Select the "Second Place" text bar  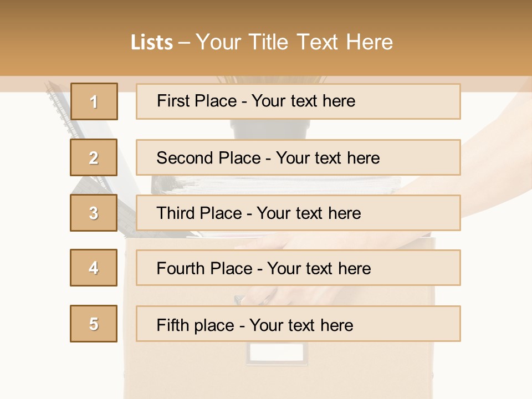[x=298, y=157]
